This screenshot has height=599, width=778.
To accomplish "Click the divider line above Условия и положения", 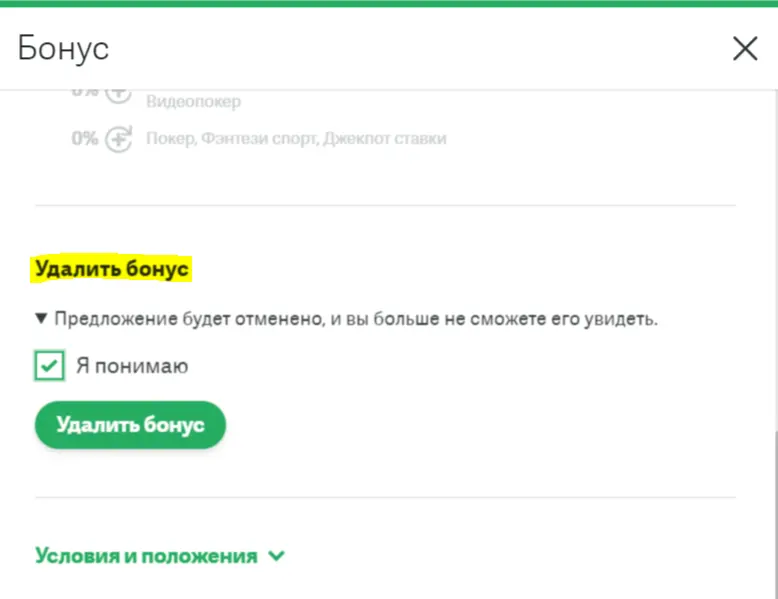I will (x=385, y=497).
